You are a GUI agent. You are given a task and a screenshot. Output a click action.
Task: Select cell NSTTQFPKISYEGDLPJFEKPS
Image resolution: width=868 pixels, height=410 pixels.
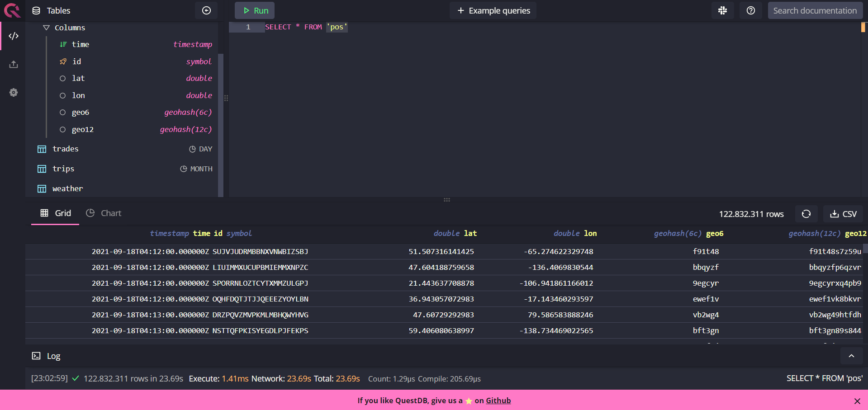260,330
